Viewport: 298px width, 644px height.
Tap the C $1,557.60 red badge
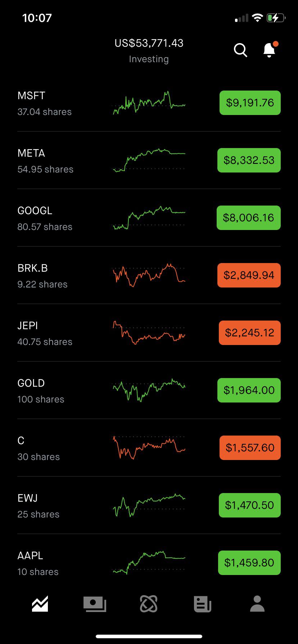coord(250,448)
